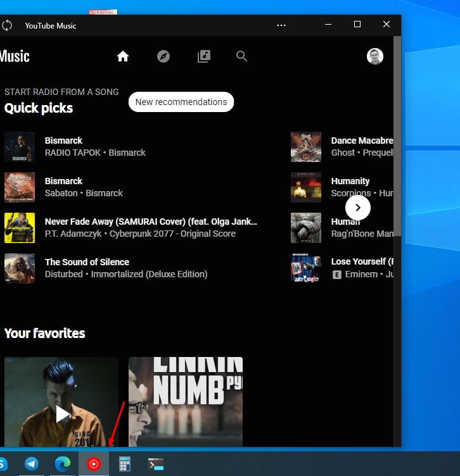The height and width of the screenshot is (476, 460).
Task: Open Cyberpunk 2077 - Original Score album link
Action: [172, 234]
